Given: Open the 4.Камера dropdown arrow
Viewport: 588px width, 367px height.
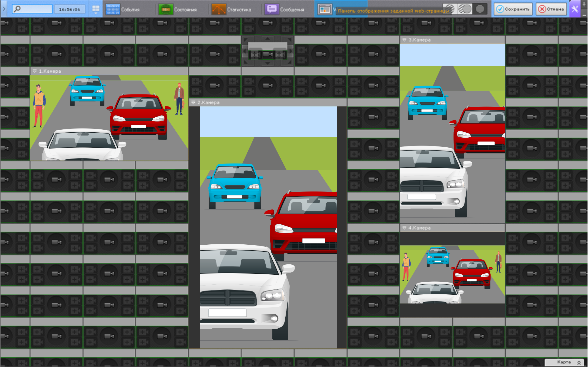Looking at the screenshot, I should 404,228.
